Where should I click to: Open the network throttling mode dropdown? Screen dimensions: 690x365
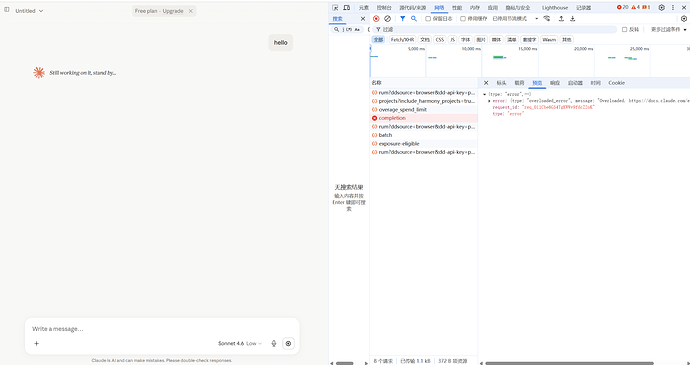(x=515, y=18)
